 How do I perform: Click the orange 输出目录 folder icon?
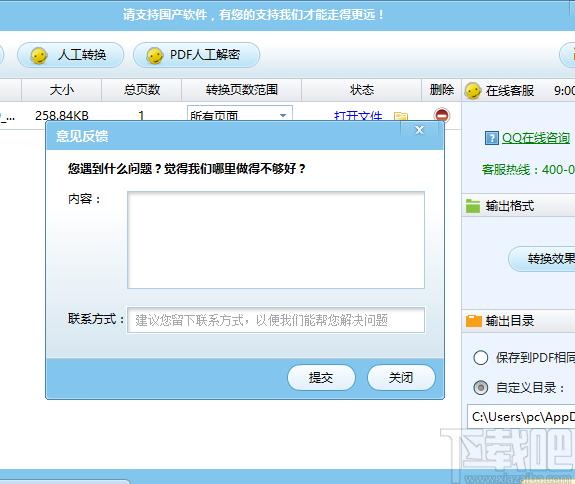click(473, 321)
